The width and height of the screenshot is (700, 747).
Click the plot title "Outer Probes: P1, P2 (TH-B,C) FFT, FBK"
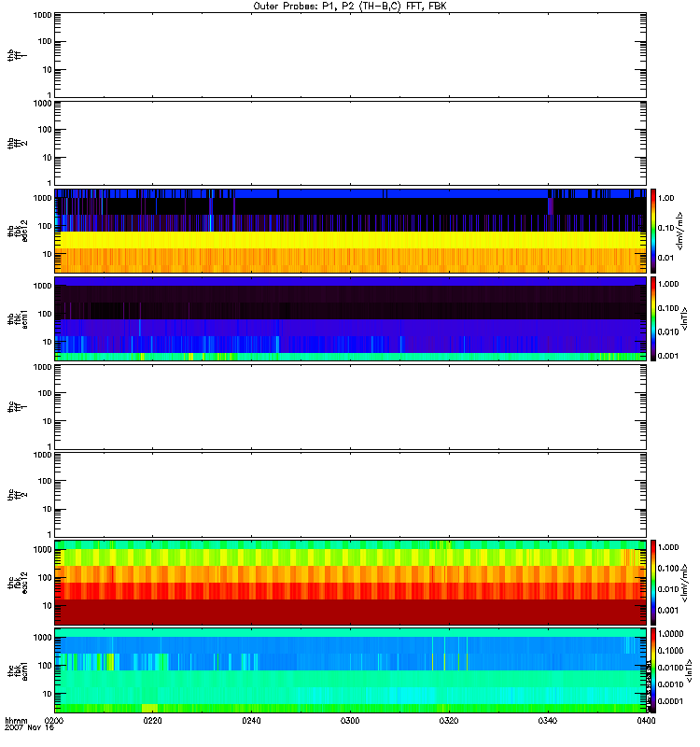350,7
